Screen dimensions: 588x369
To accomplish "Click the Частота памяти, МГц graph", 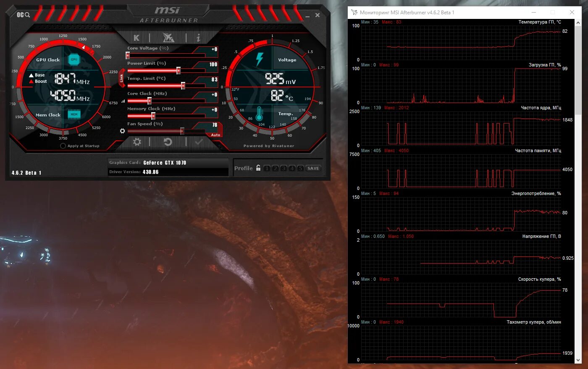I will coord(461,171).
